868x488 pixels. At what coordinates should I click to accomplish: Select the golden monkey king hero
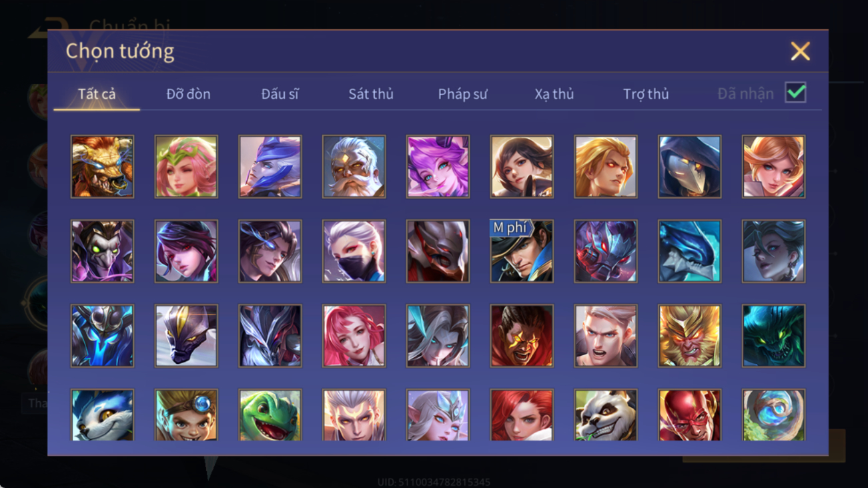pos(689,336)
